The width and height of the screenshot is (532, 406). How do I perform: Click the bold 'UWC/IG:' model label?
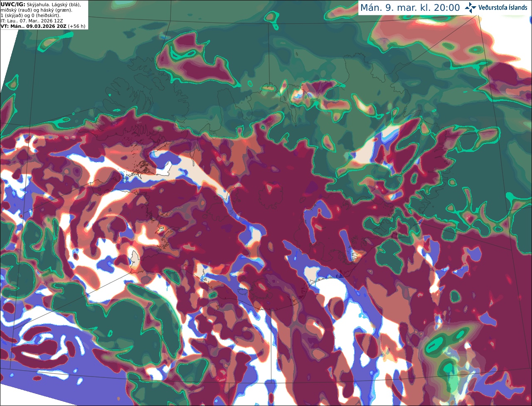tap(13, 5)
